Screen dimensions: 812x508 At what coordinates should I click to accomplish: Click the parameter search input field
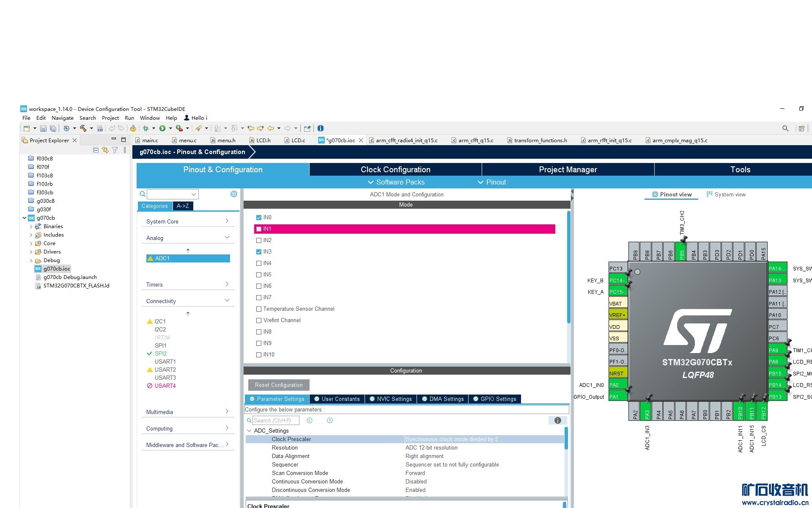coord(276,420)
